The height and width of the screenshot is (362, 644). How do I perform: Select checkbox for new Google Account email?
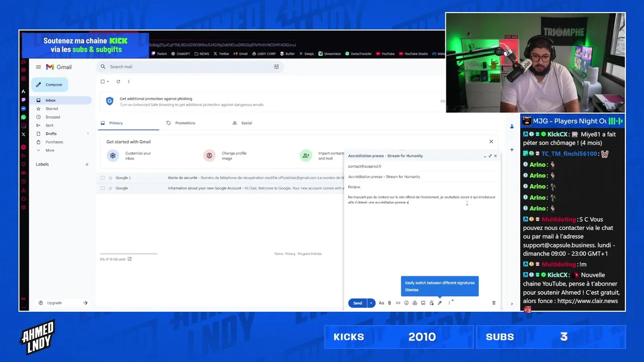(103, 188)
